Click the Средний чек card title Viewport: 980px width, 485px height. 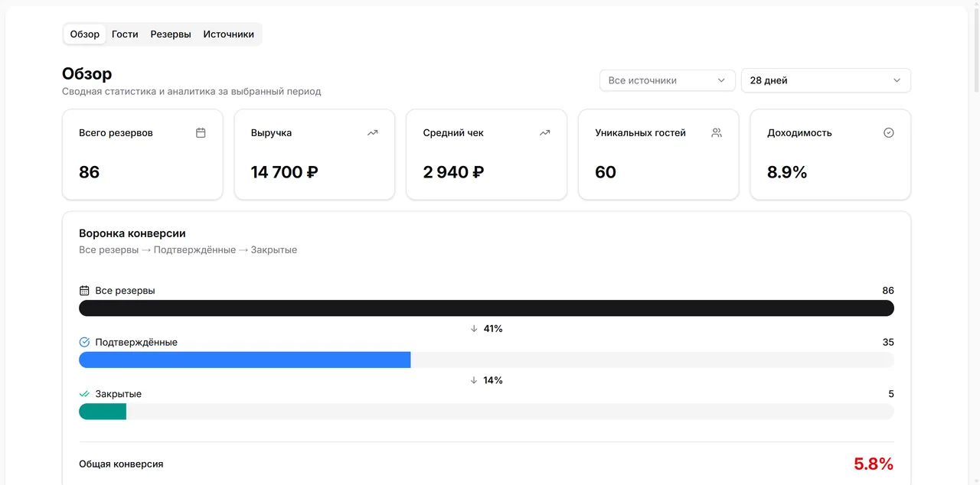pyautogui.click(x=453, y=132)
